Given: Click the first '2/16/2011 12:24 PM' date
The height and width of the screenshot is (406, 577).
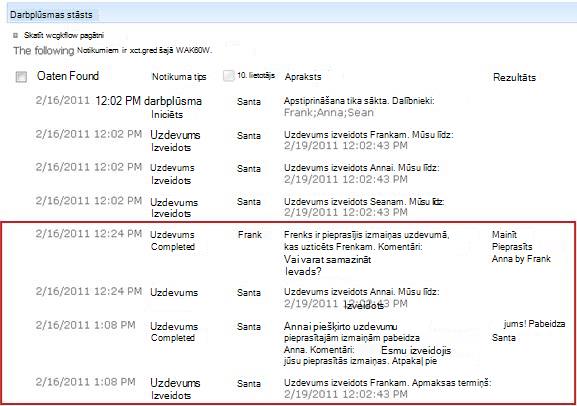Looking at the screenshot, I should 89,234.
